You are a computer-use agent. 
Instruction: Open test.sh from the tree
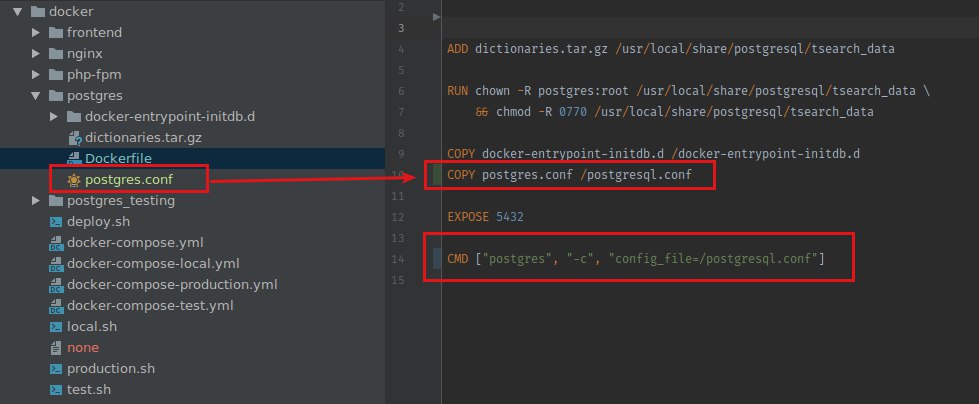[x=89, y=390]
